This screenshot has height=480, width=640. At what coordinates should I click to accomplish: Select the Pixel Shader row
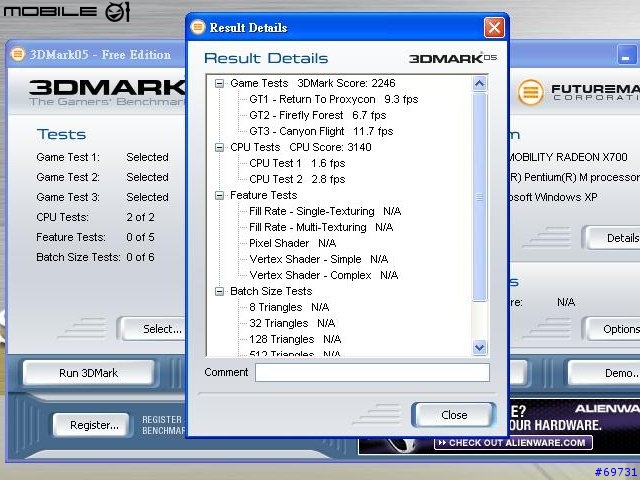click(x=292, y=243)
